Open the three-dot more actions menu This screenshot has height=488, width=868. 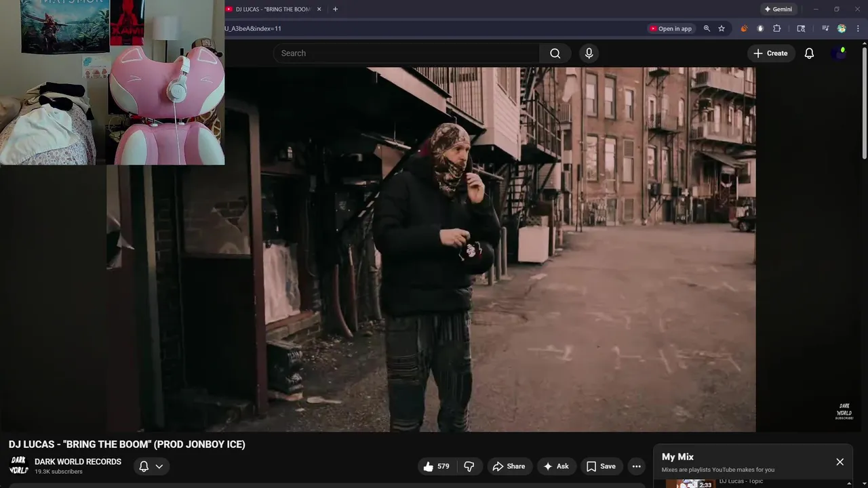[x=636, y=466]
